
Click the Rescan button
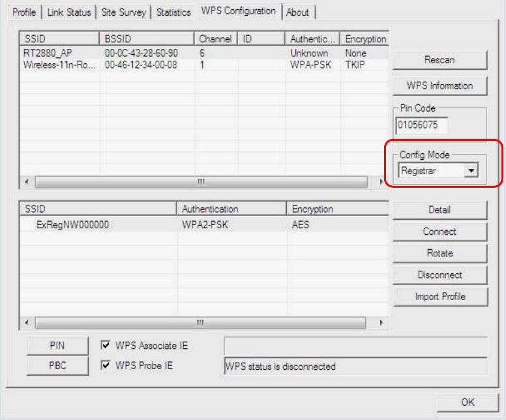(x=439, y=60)
